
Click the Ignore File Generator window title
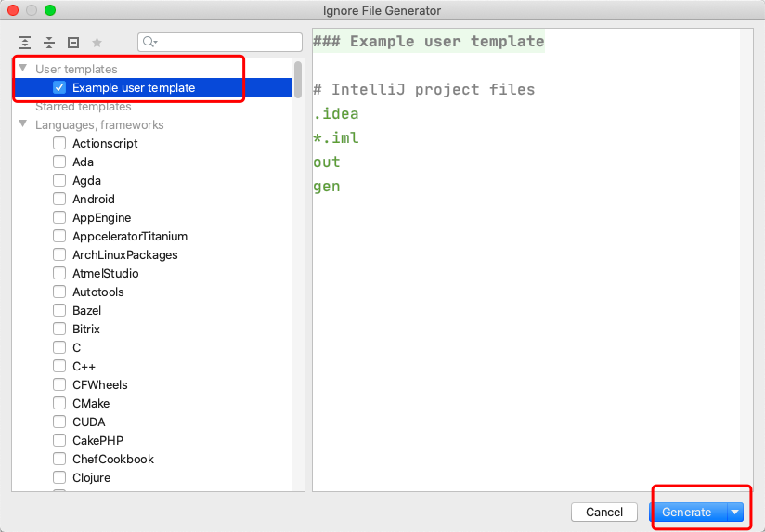(382, 10)
